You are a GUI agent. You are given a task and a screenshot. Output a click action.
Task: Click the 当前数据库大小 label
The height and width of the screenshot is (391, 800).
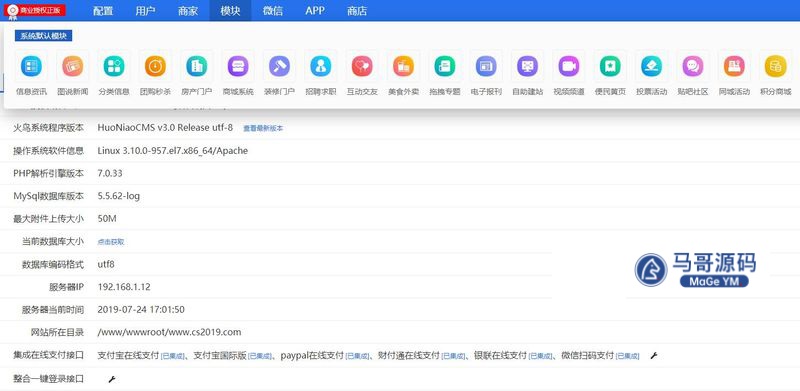click(53, 241)
